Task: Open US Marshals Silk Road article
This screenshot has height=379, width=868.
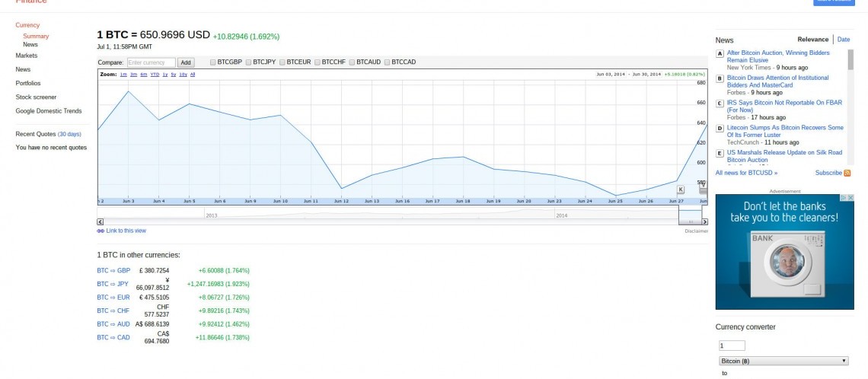Action: click(x=784, y=156)
